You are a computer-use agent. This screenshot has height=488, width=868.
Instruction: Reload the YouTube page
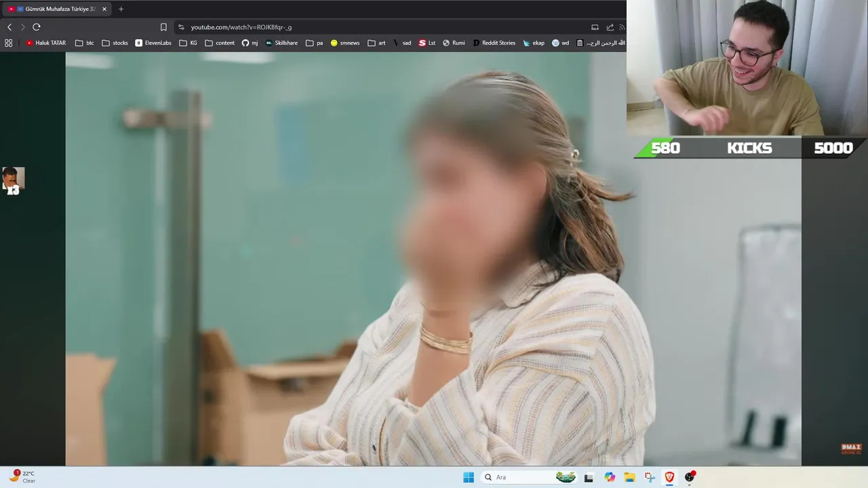[37, 27]
